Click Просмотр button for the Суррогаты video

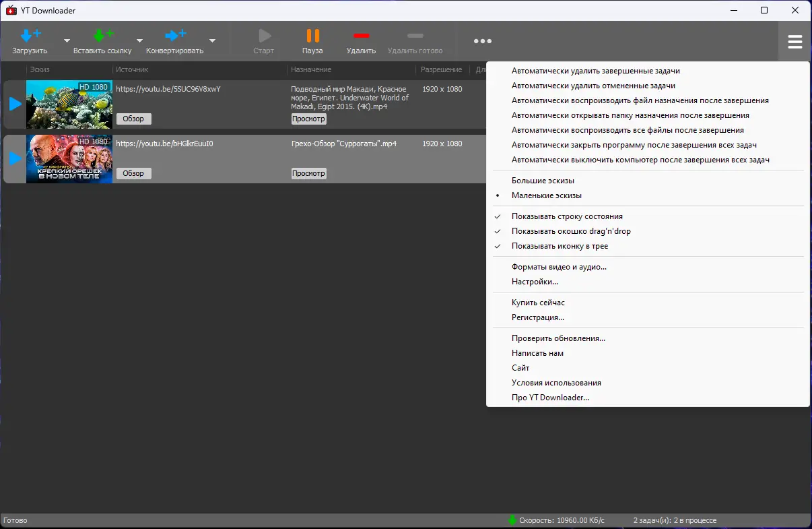point(309,173)
